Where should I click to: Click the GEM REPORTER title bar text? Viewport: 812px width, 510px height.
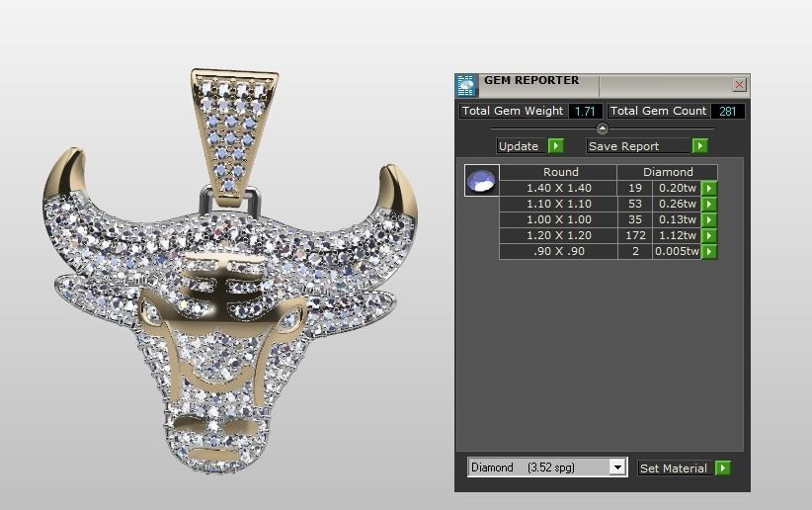coord(531,80)
